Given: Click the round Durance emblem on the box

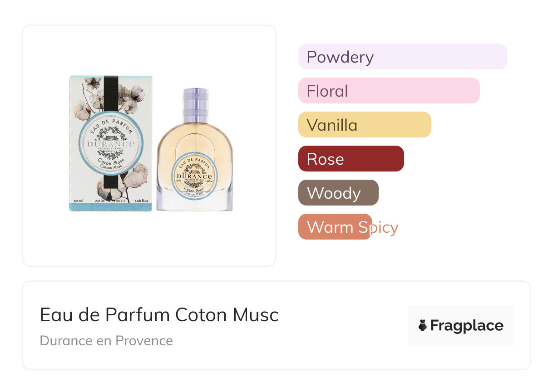Looking at the screenshot, I should 111,142.
